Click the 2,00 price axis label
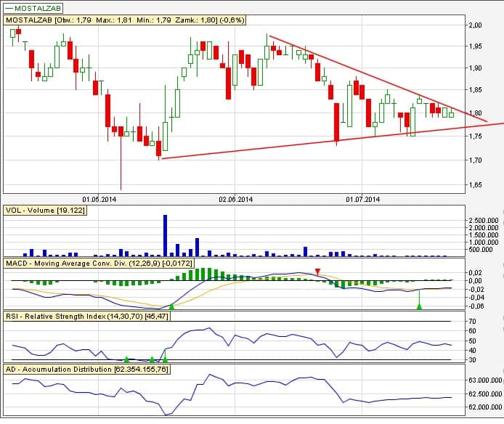This screenshot has height=424, width=504. click(x=475, y=25)
